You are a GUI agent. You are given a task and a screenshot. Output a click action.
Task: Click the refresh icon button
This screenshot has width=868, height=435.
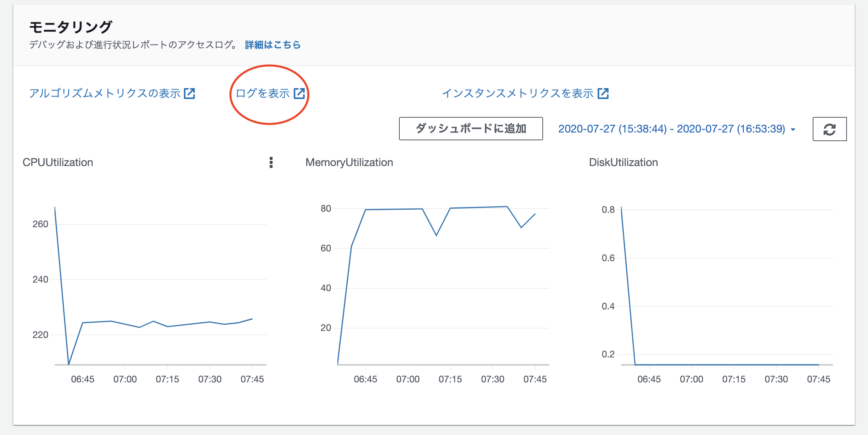pyautogui.click(x=829, y=129)
